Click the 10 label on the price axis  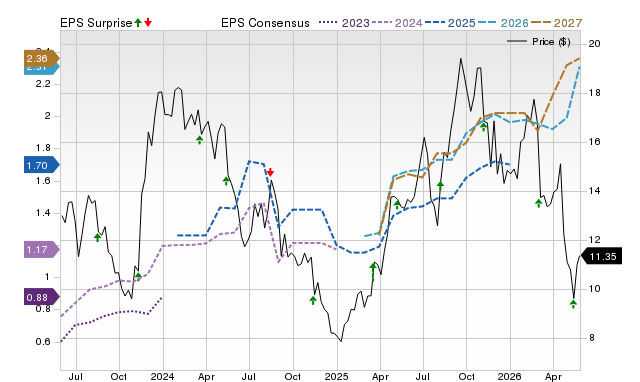595,289
